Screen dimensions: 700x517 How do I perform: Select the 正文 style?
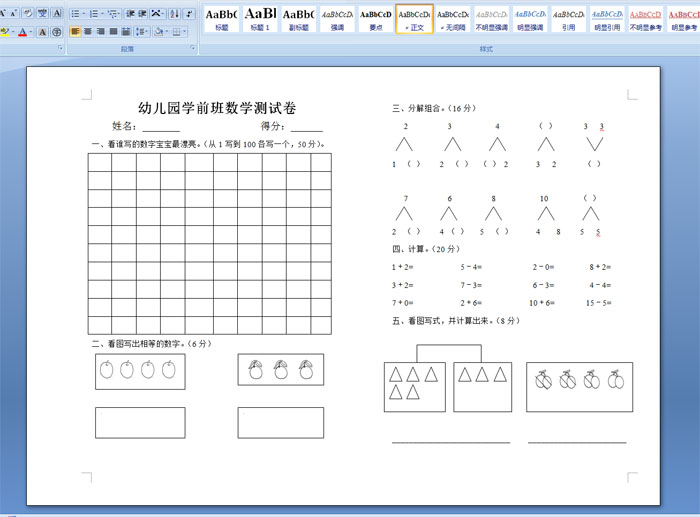click(414, 19)
